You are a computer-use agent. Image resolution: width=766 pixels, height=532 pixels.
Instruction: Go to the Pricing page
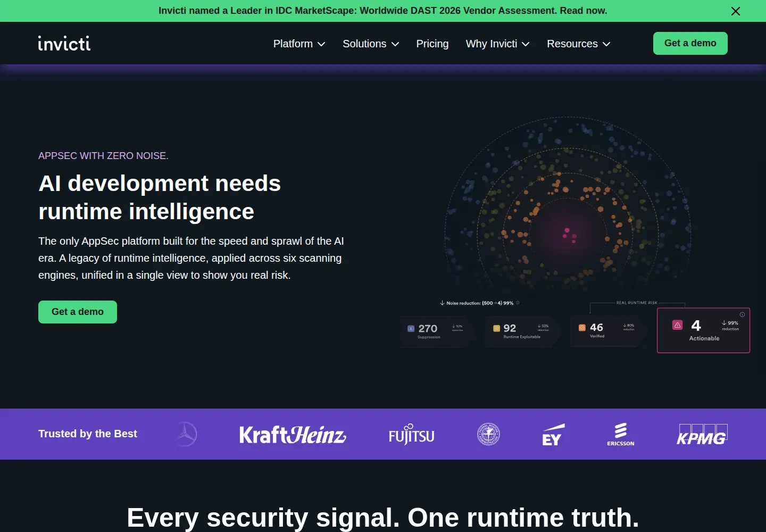(x=432, y=44)
